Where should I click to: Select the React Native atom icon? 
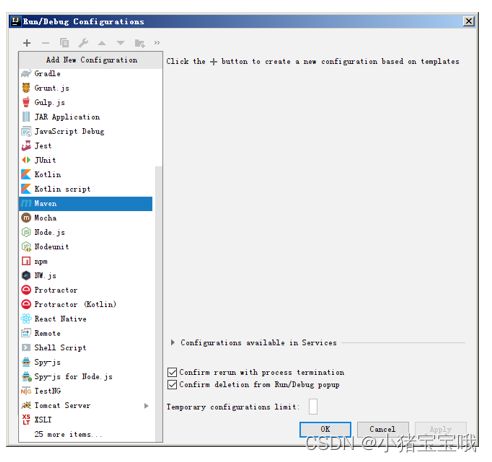[x=26, y=319]
